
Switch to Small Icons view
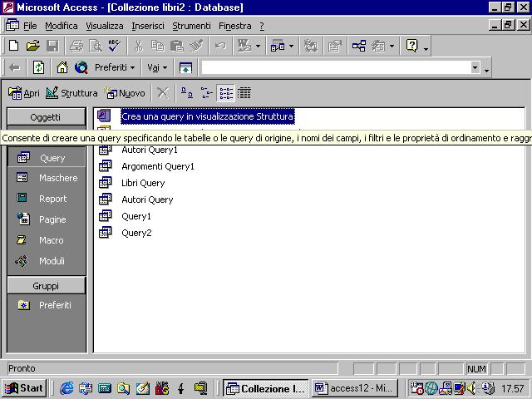(206, 92)
